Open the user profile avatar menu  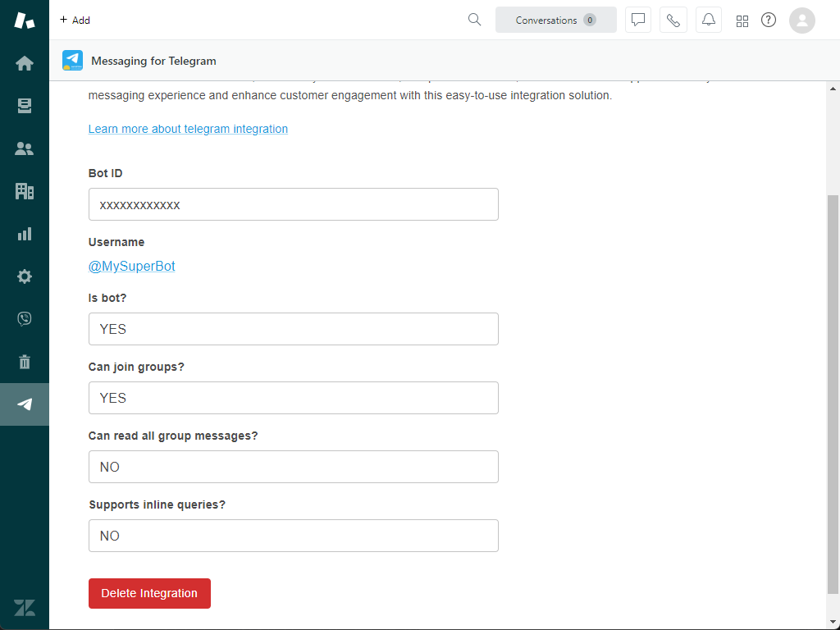pyautogui.click(x=802, y=21)
